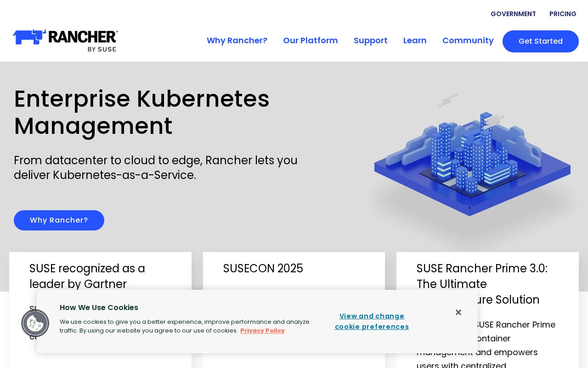Click the blue Why Rancher? hero button
588x368 pixels.
59,220
